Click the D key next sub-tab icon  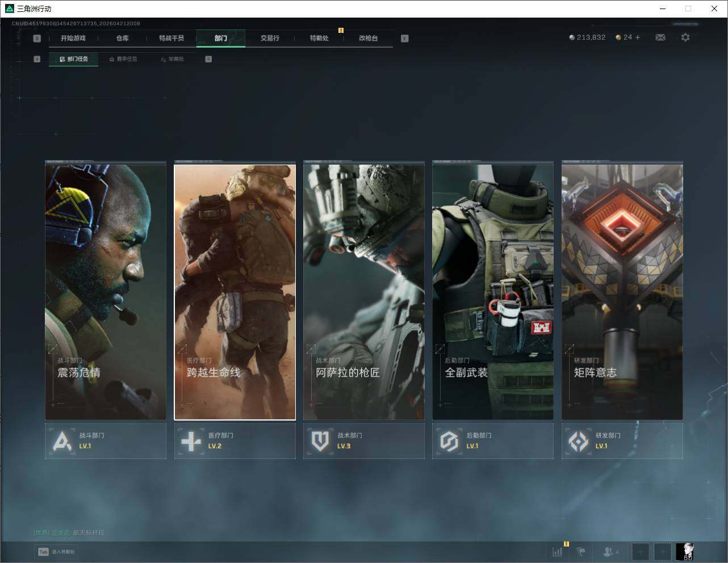tap(208, 59)
